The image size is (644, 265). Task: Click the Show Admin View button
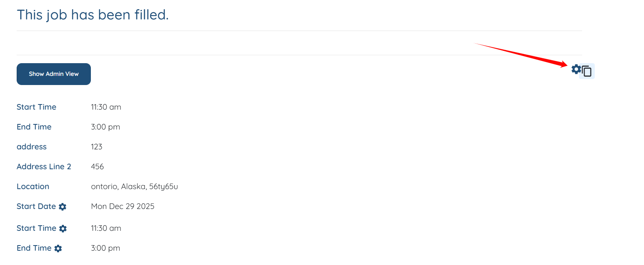pyautogui.click(x=54, y=74)
